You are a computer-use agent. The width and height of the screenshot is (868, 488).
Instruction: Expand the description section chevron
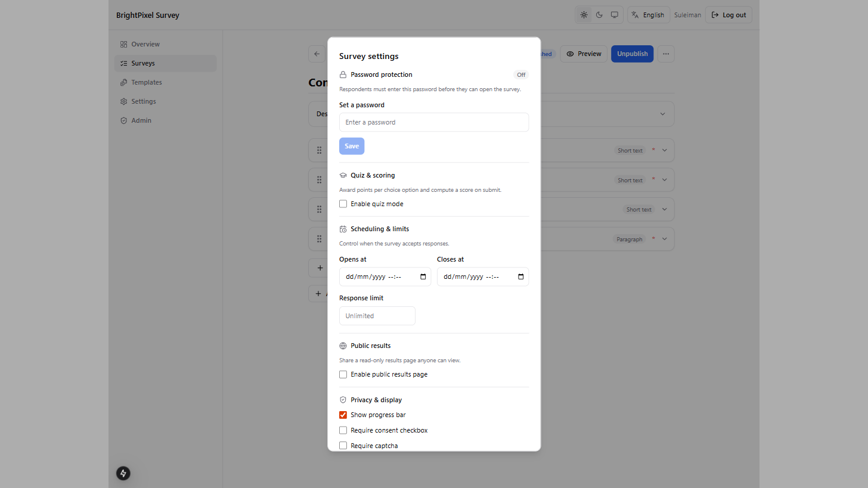662,114
